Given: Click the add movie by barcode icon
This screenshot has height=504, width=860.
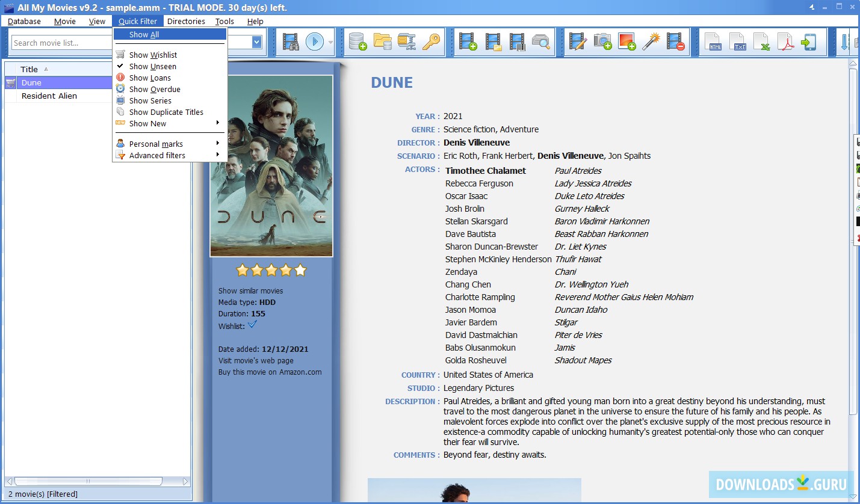Looking at the screenshot, I should (517, 42).
